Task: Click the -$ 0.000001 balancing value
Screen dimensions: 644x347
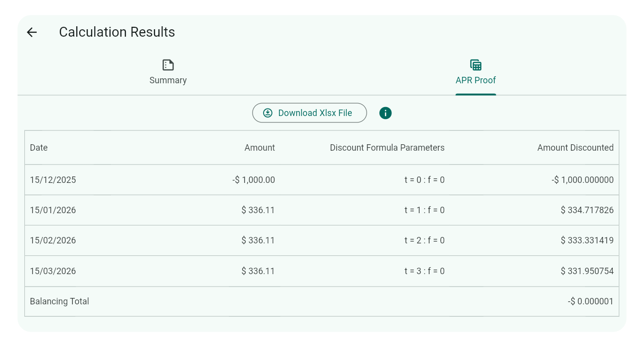Action: tap(590, 301)
